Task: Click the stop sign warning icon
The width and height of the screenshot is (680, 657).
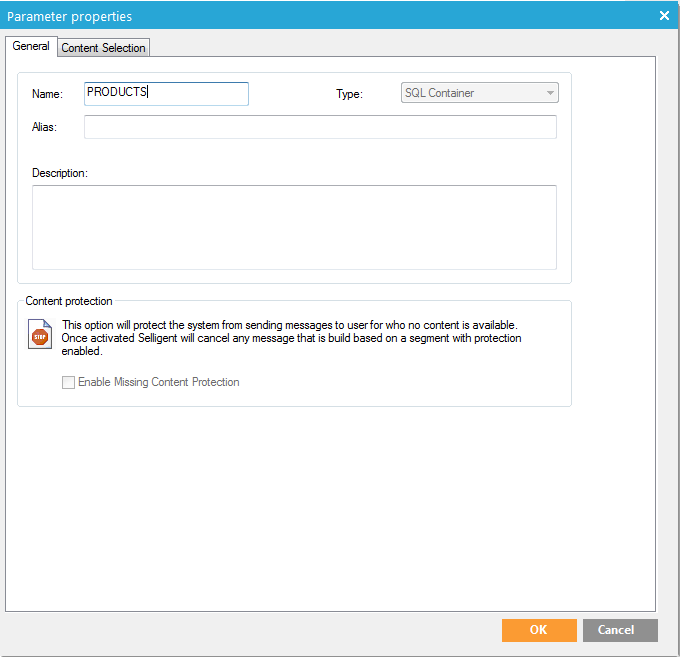Action: (40, 337)
